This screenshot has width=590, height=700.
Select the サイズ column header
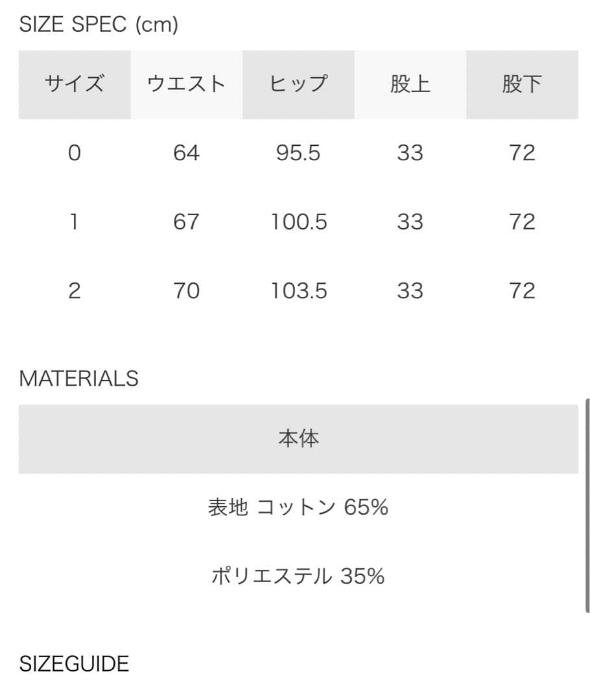tap(75, 84)
